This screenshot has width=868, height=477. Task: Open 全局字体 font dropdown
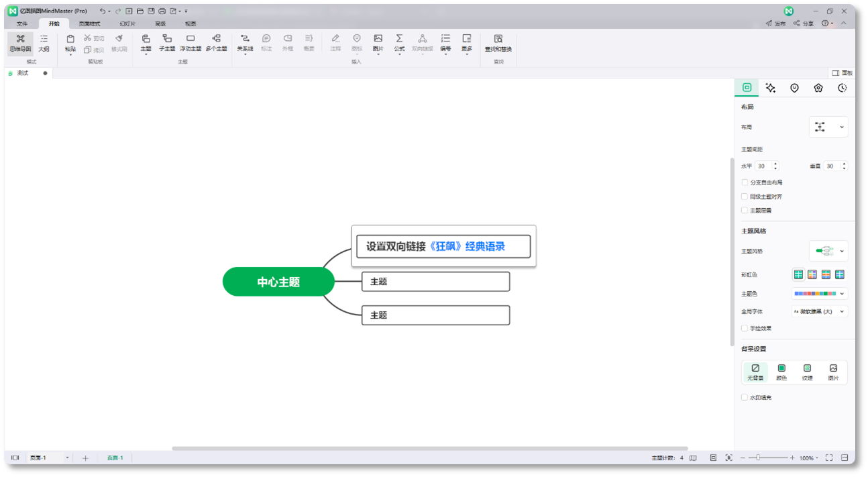click(x=820, y=311)
